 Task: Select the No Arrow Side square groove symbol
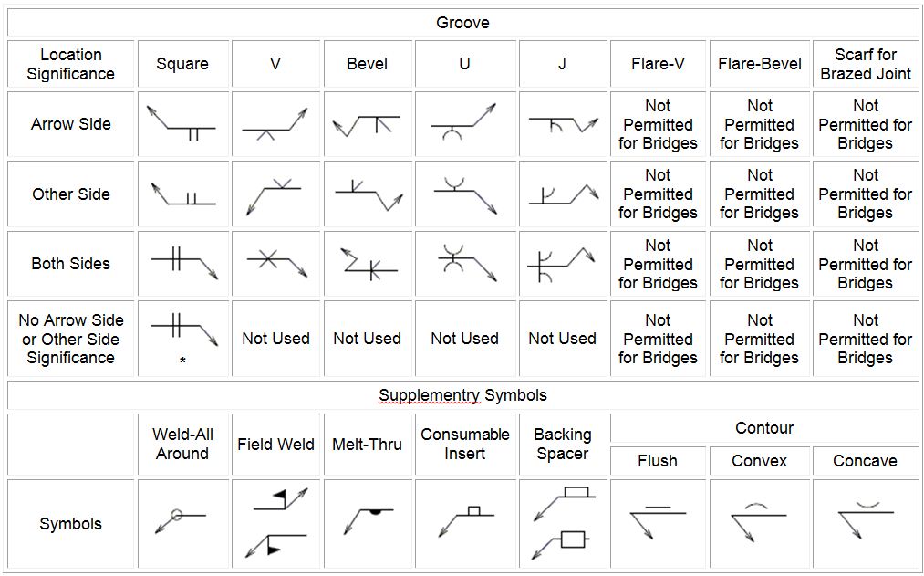click(x=184, y=331)
